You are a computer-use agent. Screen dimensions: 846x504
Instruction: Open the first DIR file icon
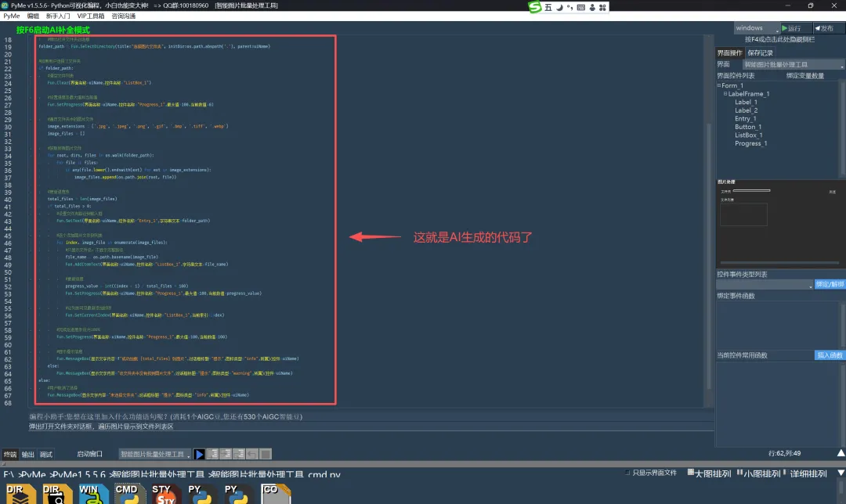[20, 494]
